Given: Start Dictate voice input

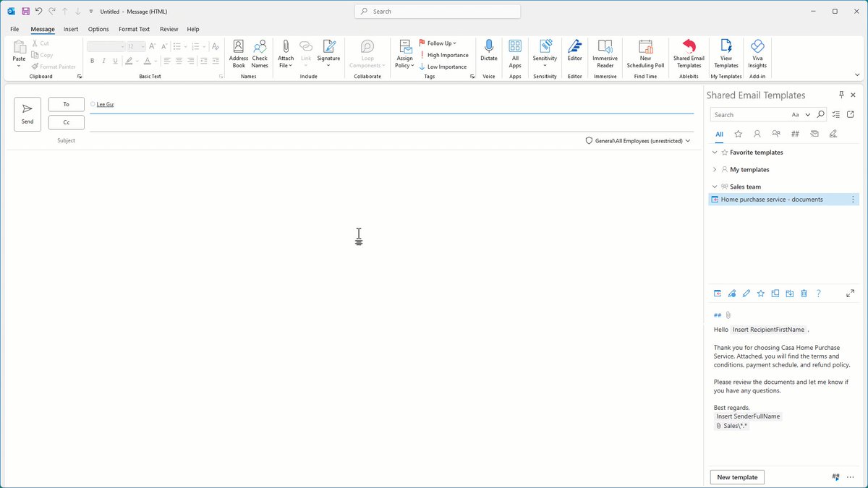Looking at the screenshot, I should (x=489, y=50).
